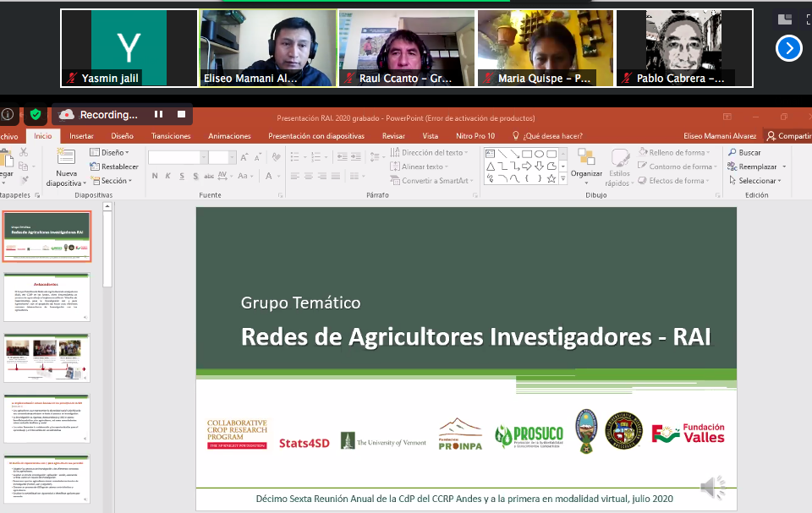Toggle underline (S) text formatting
The image size is (812, 513).
click(182, 176)
